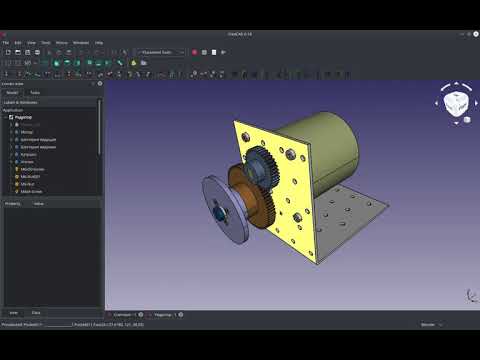Click the yellow create part icon

134,63
